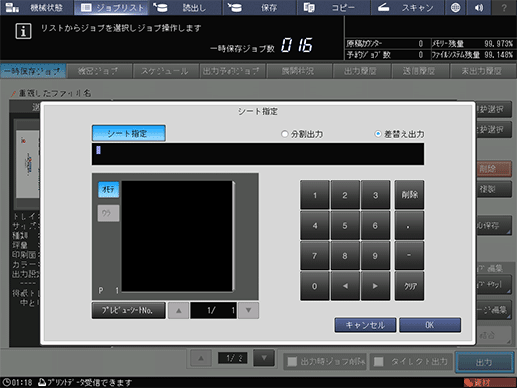Click the question mark help icon
This screenshot has height=388, width=517.
point(504,7)
